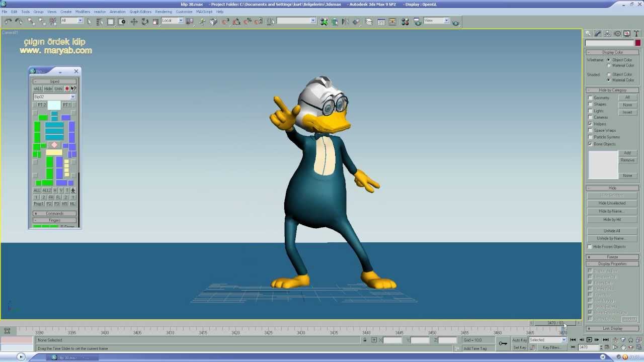Screen dimensions: 644x362
Task: Click the red record dot in Biped panel
Action: click(x=67, y=88)
